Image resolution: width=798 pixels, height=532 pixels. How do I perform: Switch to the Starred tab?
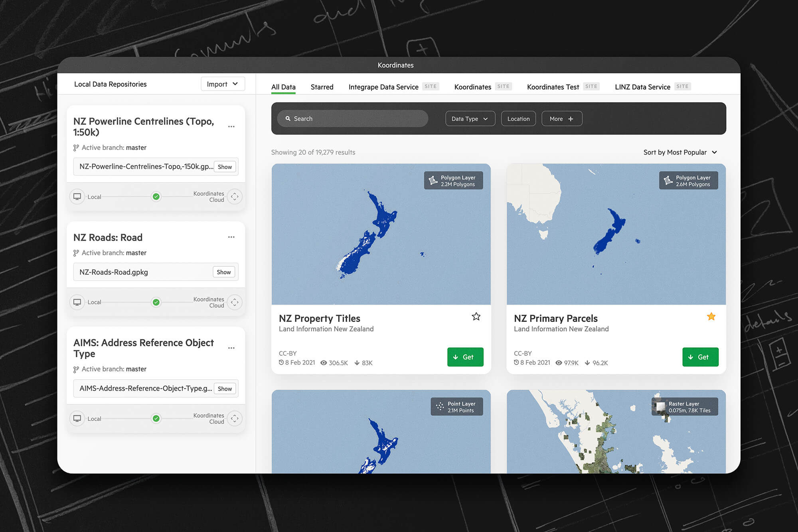pos(322,87)
